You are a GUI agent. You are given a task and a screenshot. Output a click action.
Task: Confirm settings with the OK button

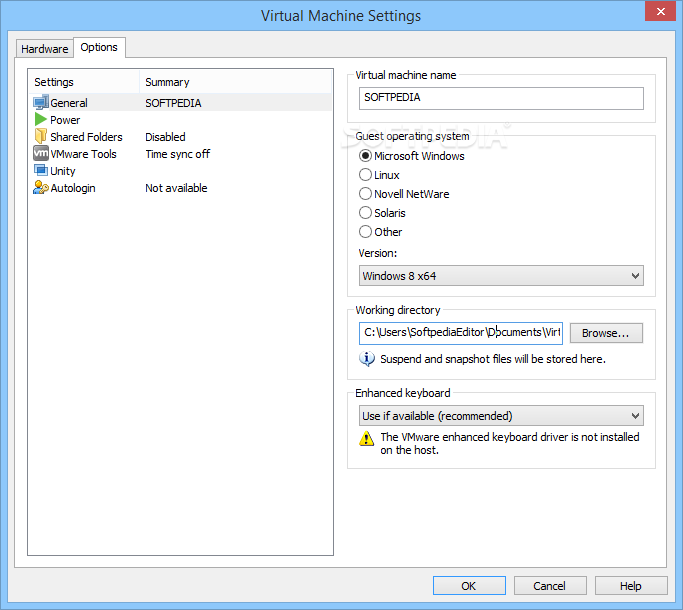469,586
